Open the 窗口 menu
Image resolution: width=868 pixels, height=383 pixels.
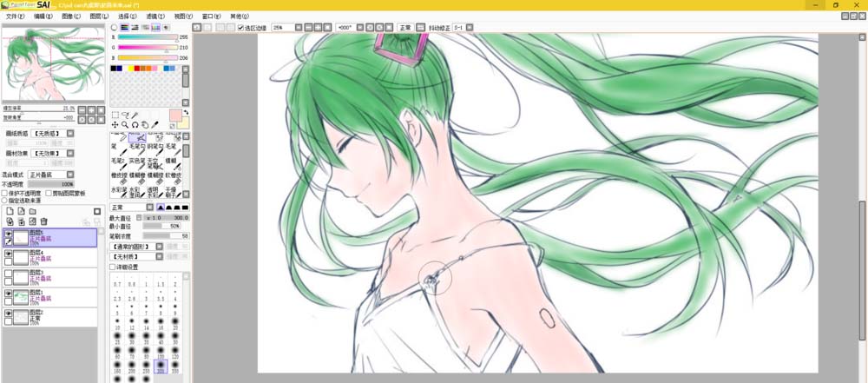(212, 17)
